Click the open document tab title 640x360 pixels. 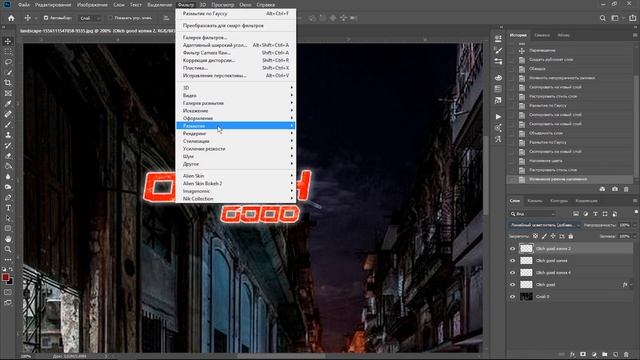point(97,31)
